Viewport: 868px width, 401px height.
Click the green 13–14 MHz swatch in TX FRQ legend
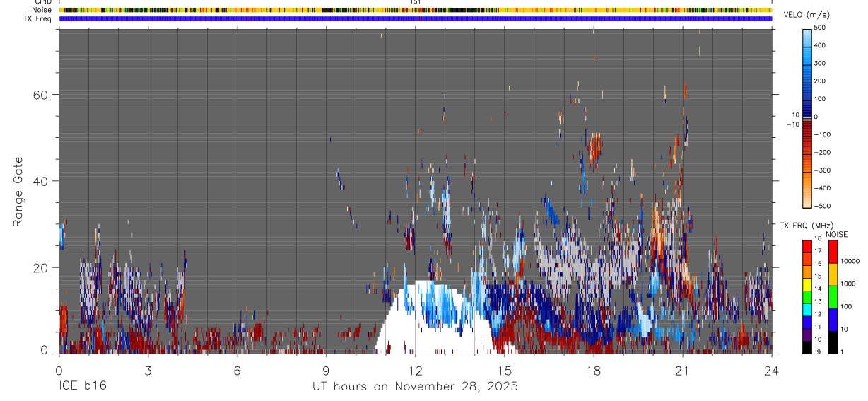807,296
